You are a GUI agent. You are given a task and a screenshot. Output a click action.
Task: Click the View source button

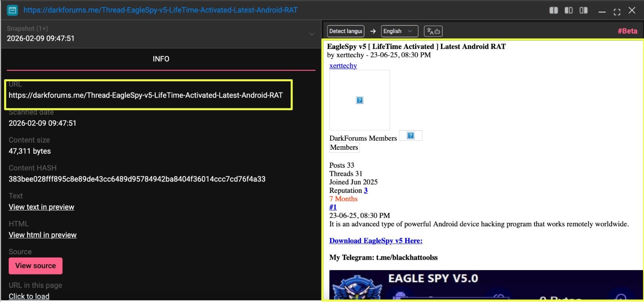(35, 266)
